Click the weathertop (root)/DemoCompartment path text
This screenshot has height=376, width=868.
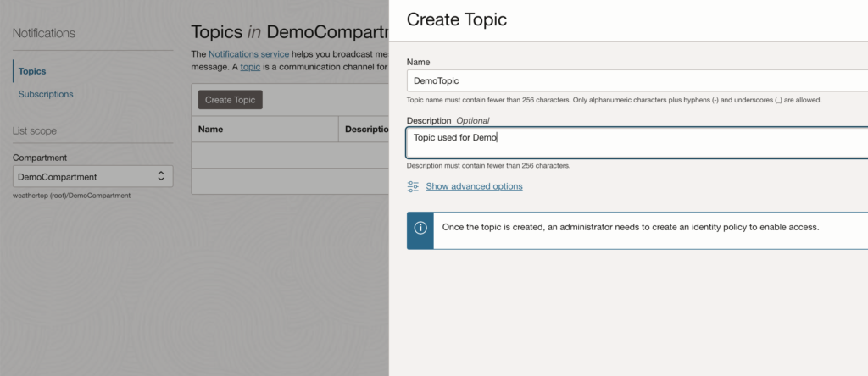click(x=72, y=196)
